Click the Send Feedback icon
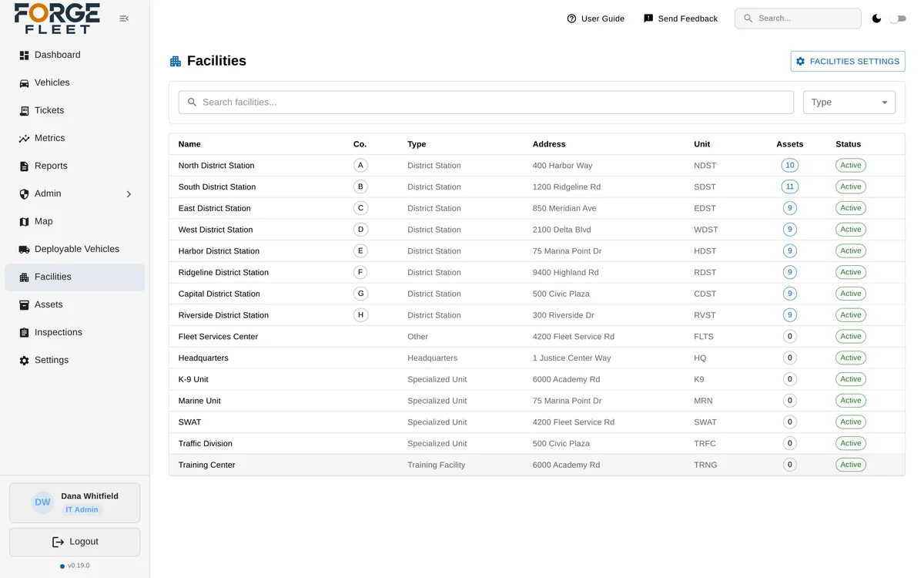 point(648,18)
